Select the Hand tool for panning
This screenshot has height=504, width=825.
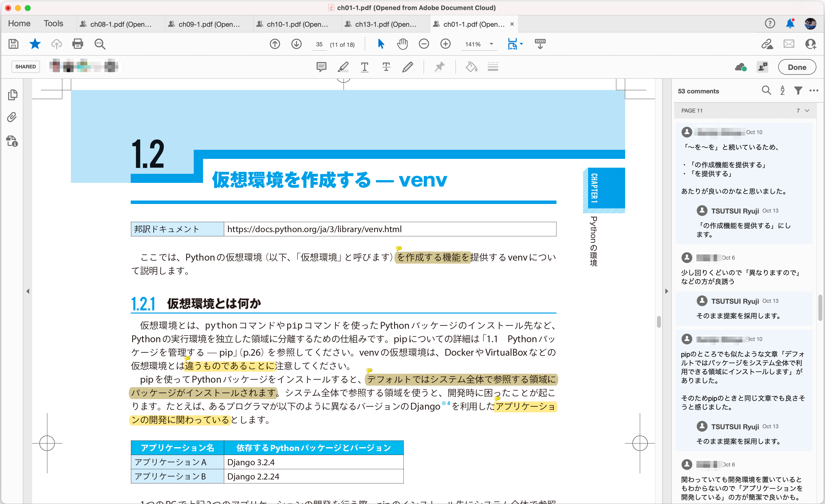[402, 44]
